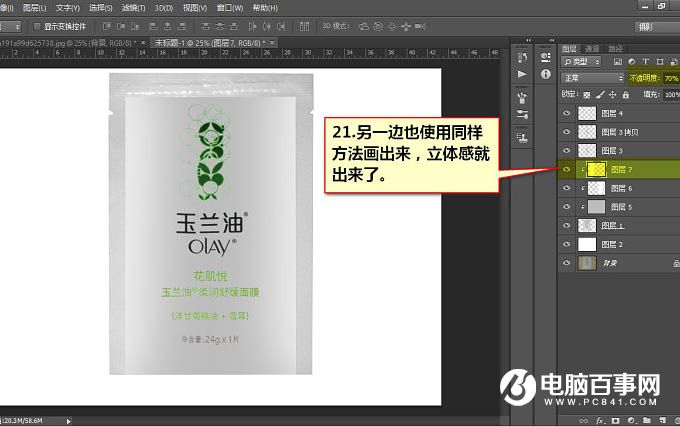Create new adjustment layer icon

tap(631, 420)
